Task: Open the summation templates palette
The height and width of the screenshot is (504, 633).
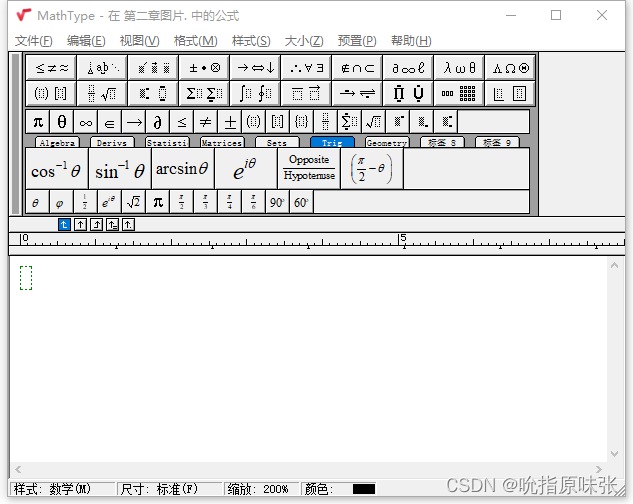Action: pos(204,94)
